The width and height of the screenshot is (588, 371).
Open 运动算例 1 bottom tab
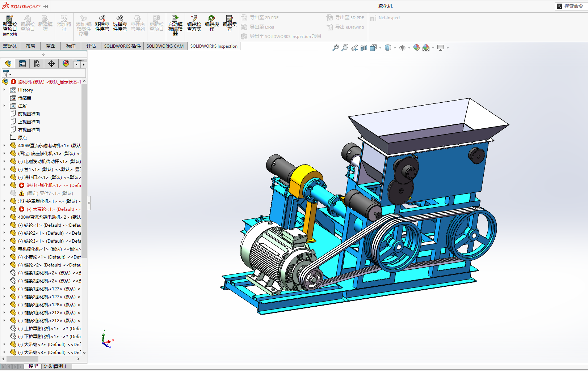[55, 366]
